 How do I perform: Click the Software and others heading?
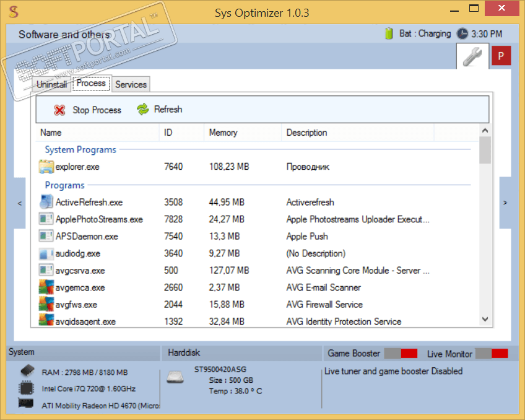coord(64,34)
